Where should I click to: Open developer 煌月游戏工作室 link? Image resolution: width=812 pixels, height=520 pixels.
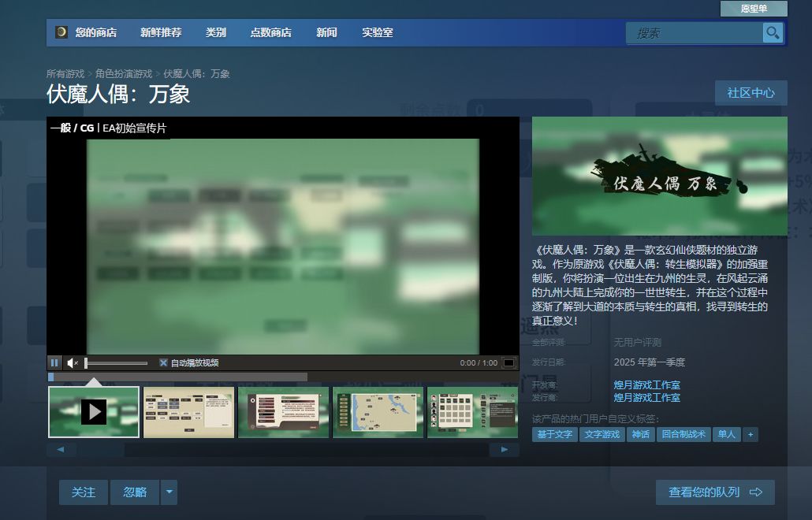646,385
